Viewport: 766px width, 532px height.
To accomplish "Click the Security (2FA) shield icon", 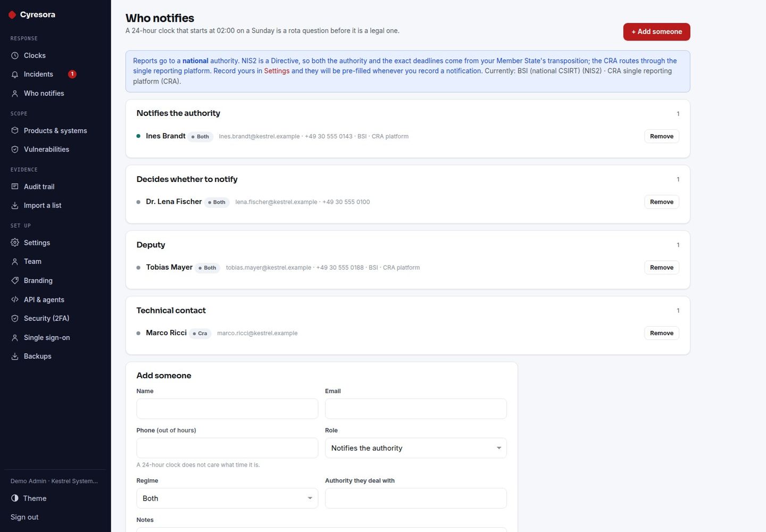I will (x=15, y=318).
